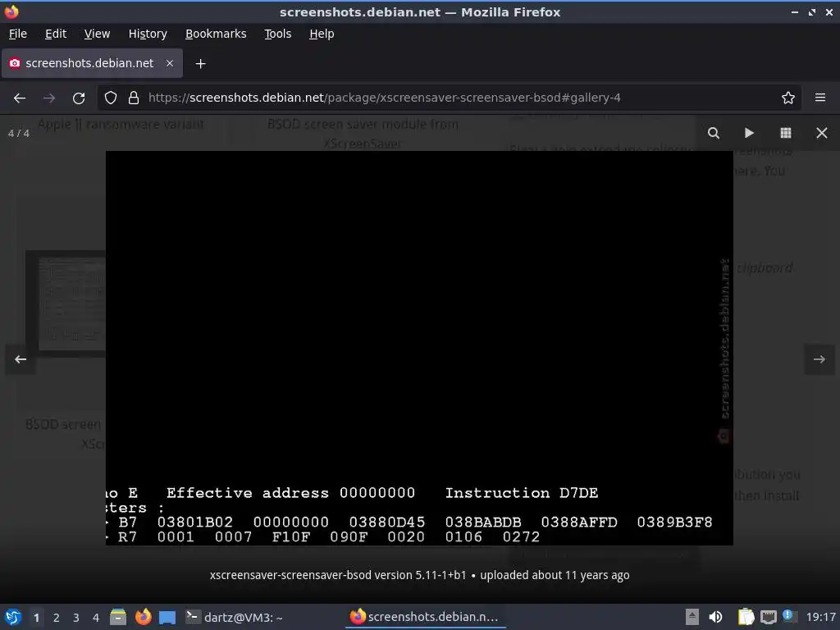The height and width of the screenshot is (630, 840).
Task: Click the image caption version text
Action: click(x=419, y=575)
